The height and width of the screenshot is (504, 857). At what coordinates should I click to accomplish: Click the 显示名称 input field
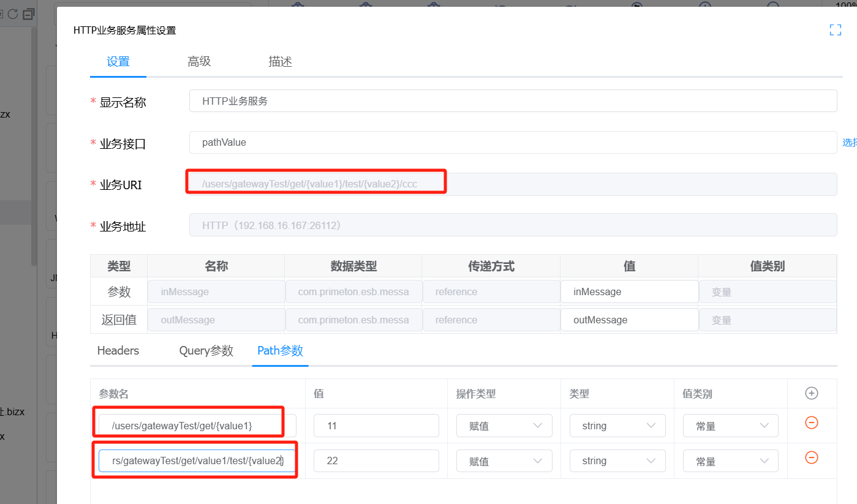coord(513,101)
